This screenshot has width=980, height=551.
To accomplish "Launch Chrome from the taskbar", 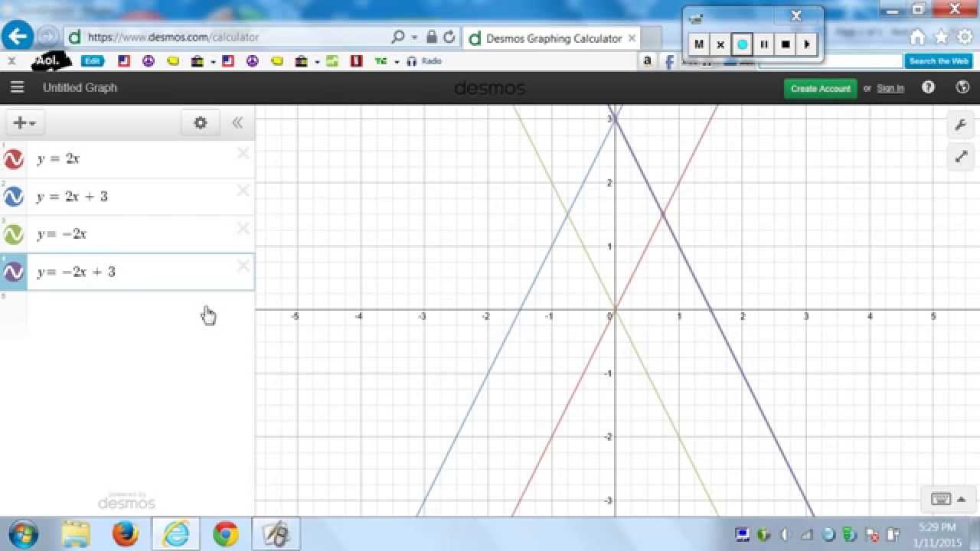I will tap(225, 533).
